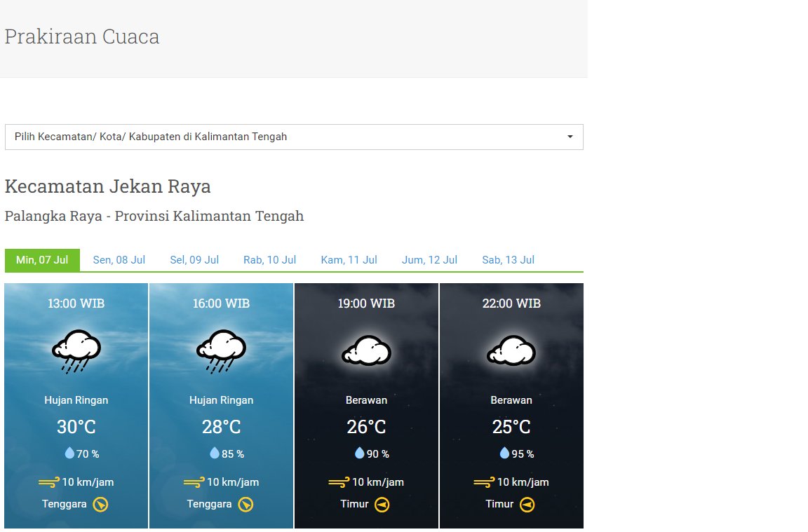Image resolution: width=808 pixels, height=532 pixels.
Task: Click the rain cloud icon at 13:00 WIB
Action: pos(76,351)
